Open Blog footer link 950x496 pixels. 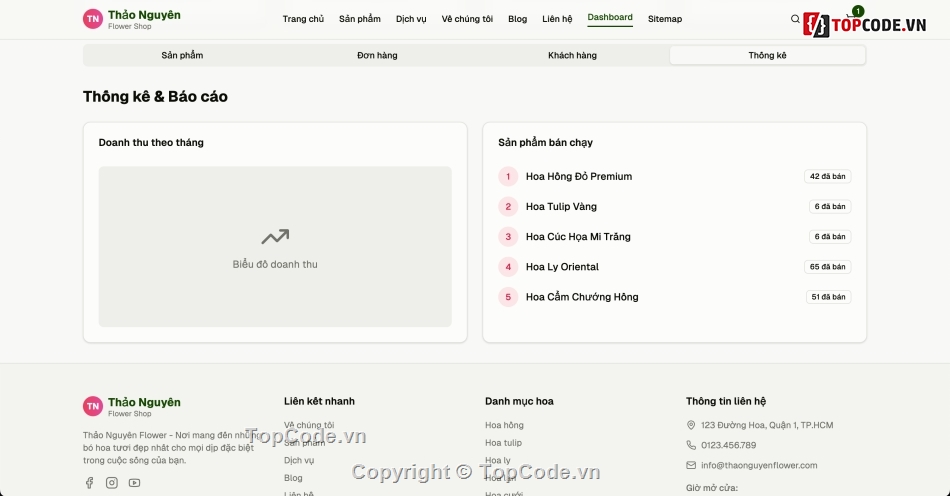coord(293,478)
